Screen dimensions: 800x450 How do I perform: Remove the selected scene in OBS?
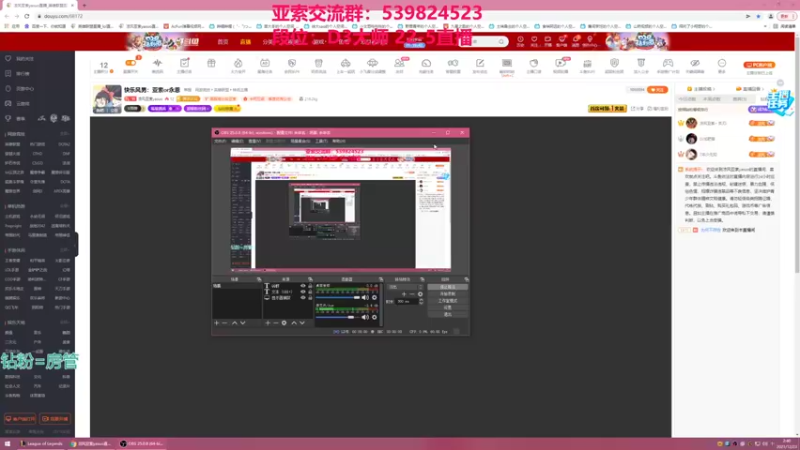(x=225, y=323)
